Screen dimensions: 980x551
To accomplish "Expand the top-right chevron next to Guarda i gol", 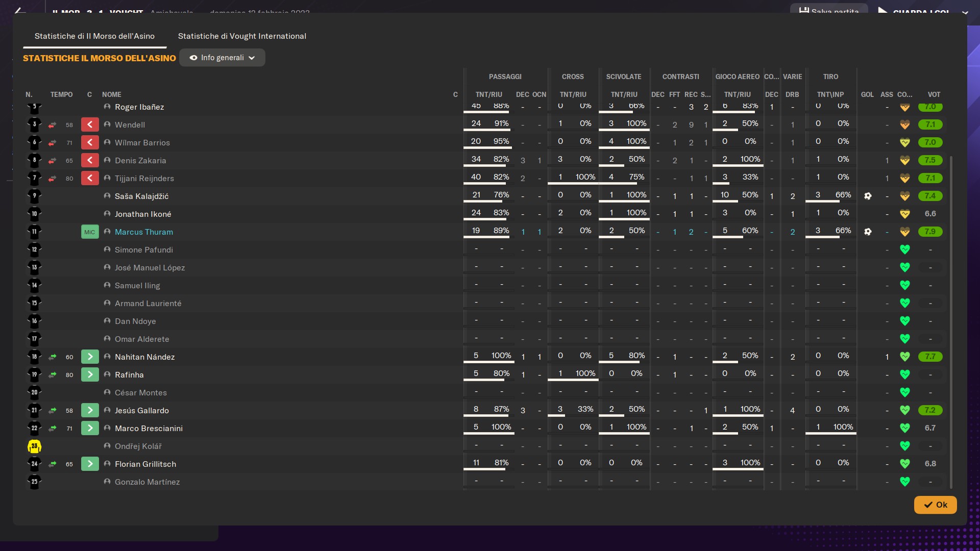I will point(965,12).
